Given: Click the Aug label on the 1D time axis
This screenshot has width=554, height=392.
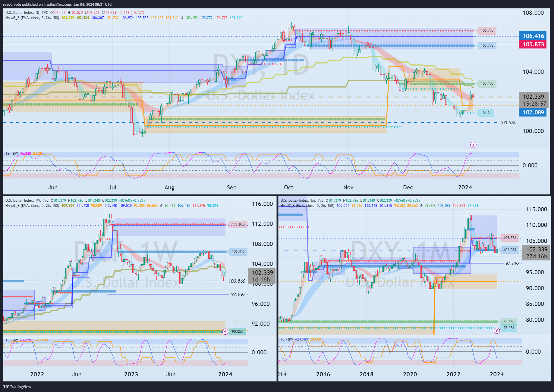Looking at the screenshot, I should tap(169, 187).
